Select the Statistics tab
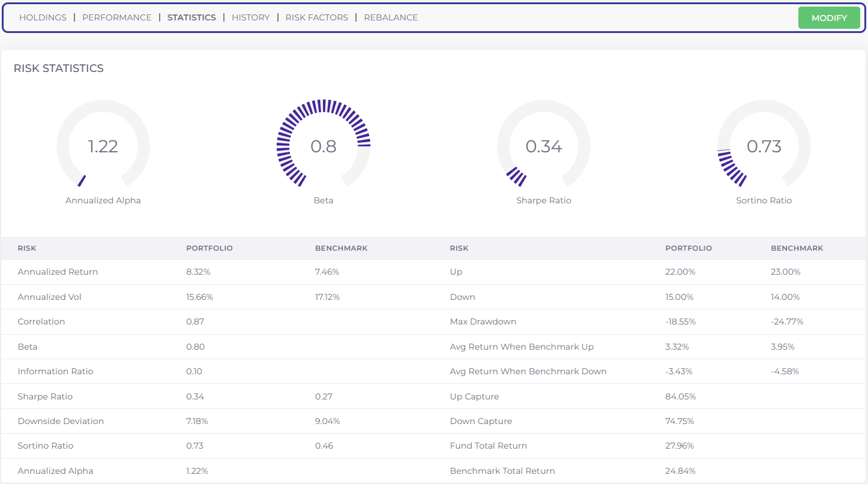 (191, 17)
